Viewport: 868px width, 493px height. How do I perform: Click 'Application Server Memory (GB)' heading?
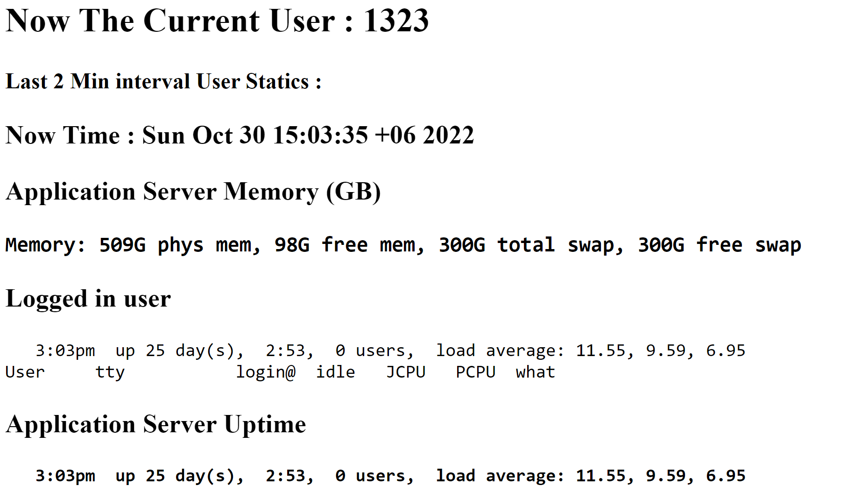click(193, 192)
